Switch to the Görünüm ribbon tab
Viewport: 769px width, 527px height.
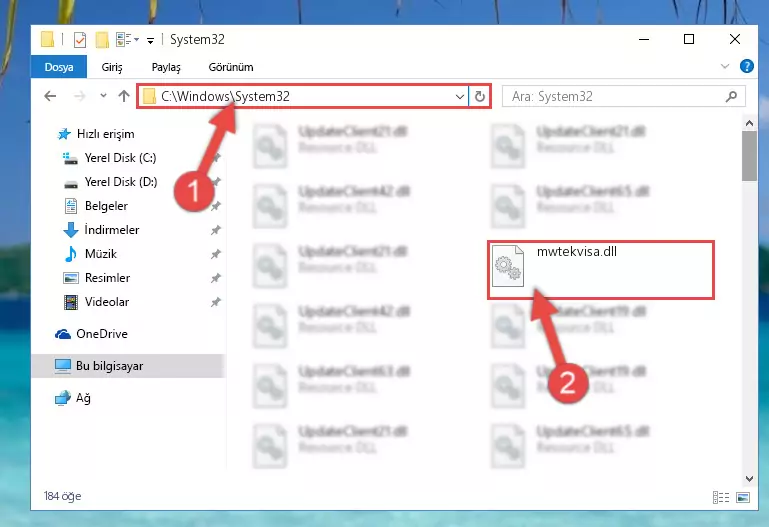point(231,67)
